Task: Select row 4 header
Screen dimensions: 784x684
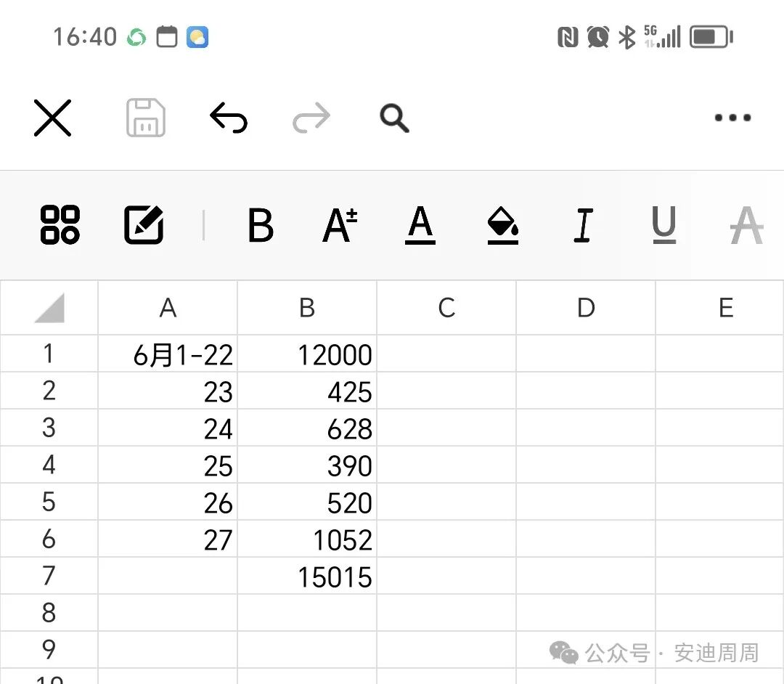Action: [49, 465]
